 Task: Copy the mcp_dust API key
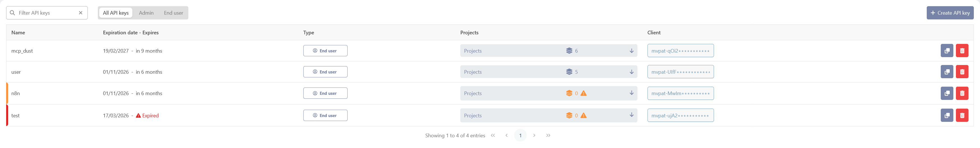(x=947, y=51)
